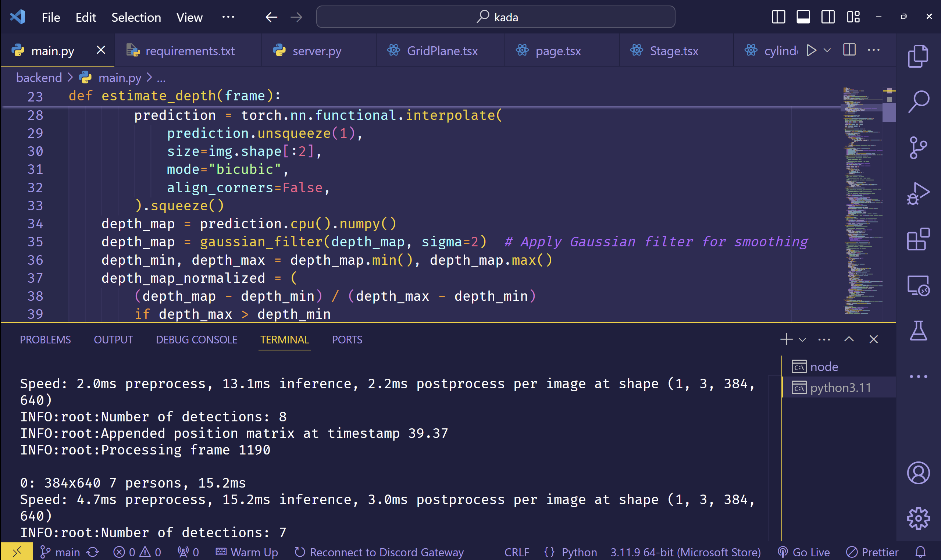Open the new terminal launch profile dropdown

802,340
